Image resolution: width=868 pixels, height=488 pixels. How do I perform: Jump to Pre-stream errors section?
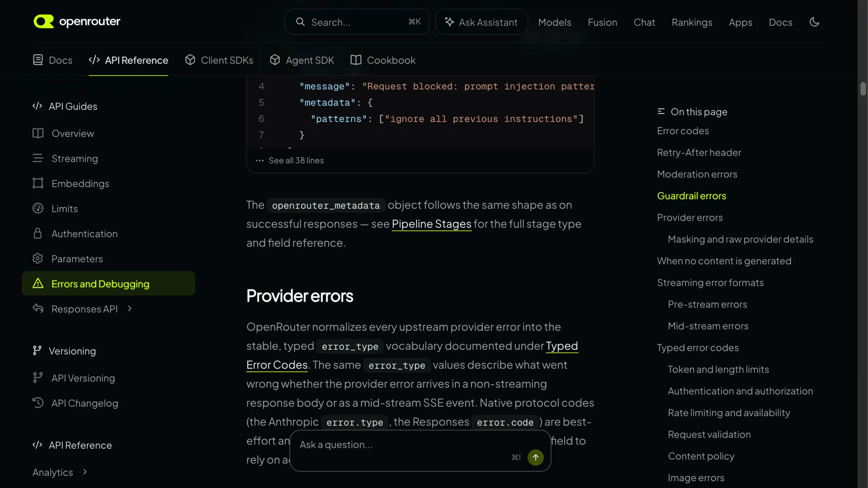707,305
